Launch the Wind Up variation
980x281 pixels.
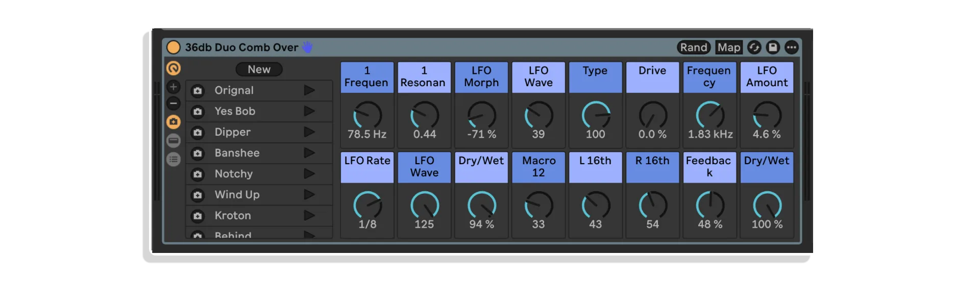[309, 195]
